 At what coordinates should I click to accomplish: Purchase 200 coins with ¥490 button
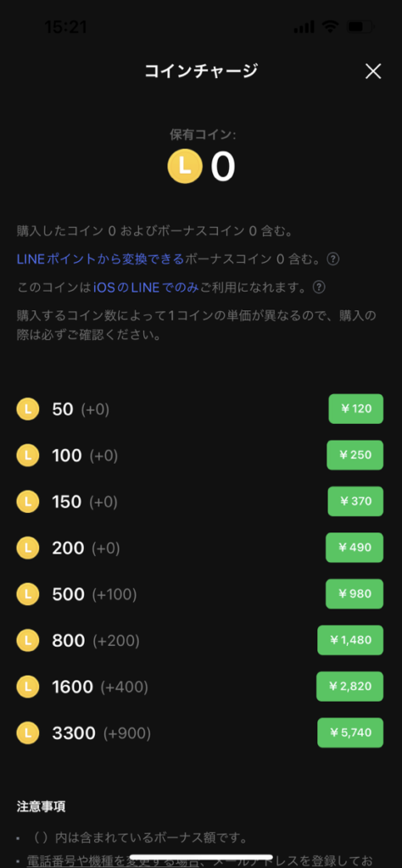tap(355, 548)
